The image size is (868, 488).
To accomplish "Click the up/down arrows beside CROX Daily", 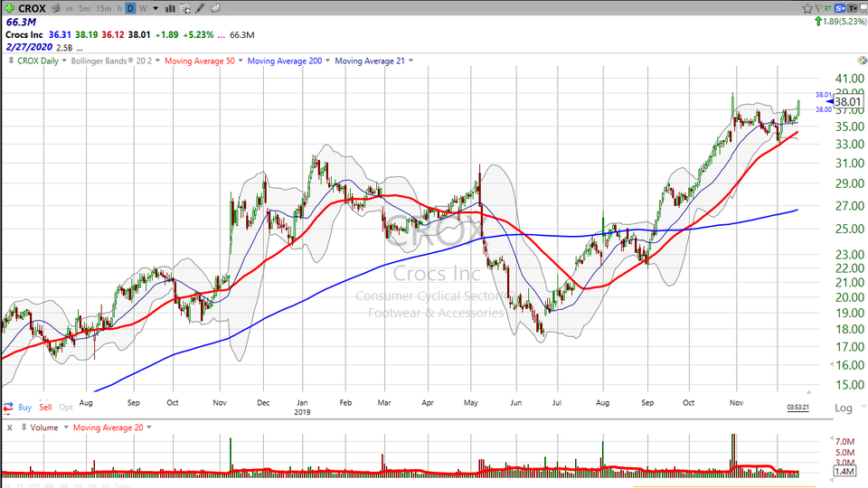I will pyautogui.click(x=11, y=61).
